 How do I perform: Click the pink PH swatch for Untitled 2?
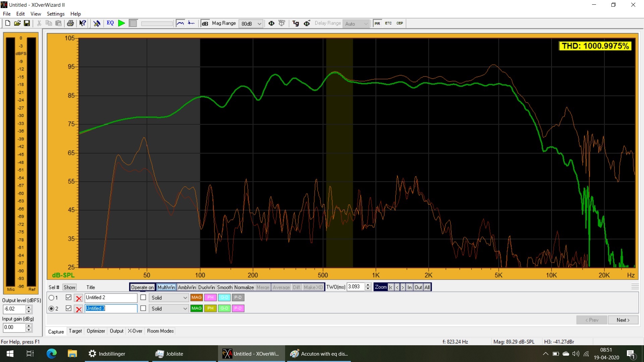click(210, 297)
